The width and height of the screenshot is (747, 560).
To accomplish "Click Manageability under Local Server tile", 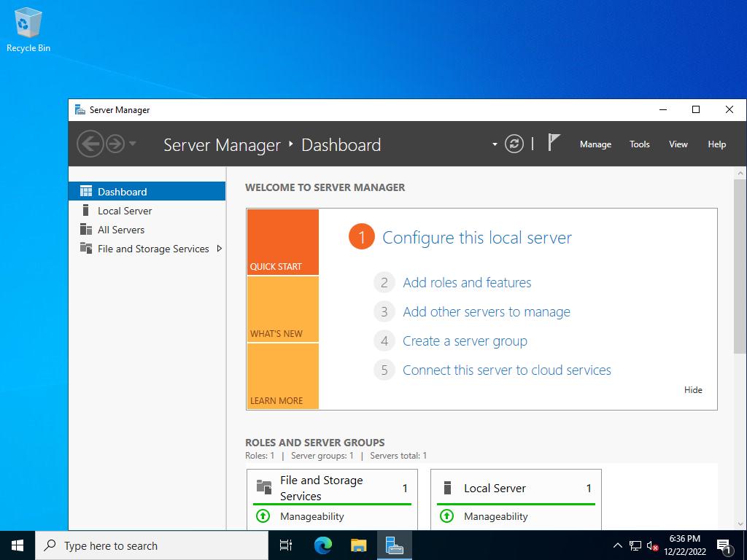I will (496, 516).
